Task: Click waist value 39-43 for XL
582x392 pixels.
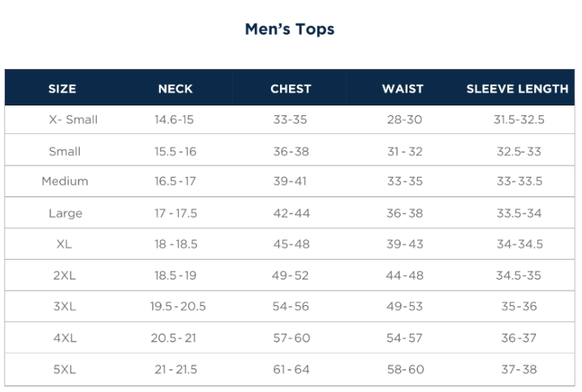Action: coord(404,244)
